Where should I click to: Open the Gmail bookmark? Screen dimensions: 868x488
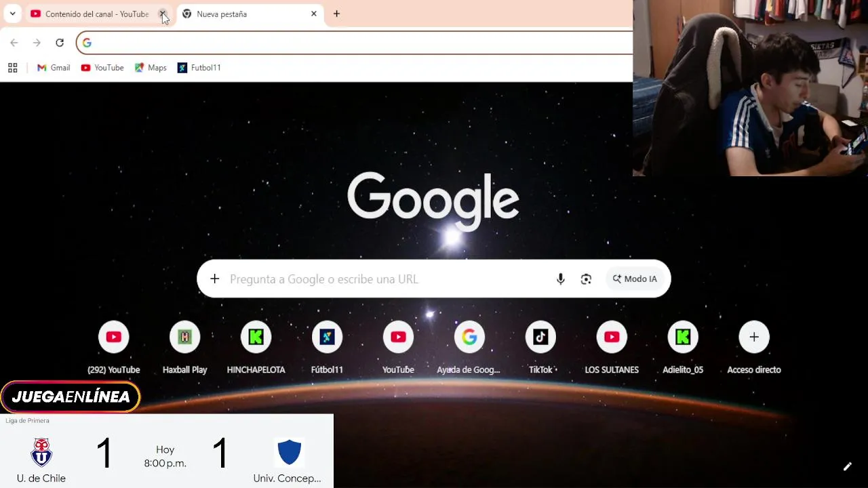point(54,68)
